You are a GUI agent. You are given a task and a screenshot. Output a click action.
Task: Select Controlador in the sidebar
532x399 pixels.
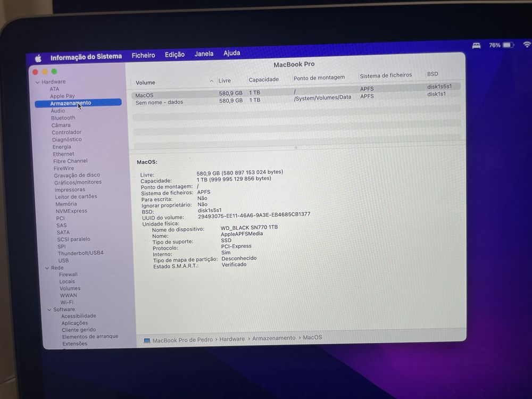point(66,132)
